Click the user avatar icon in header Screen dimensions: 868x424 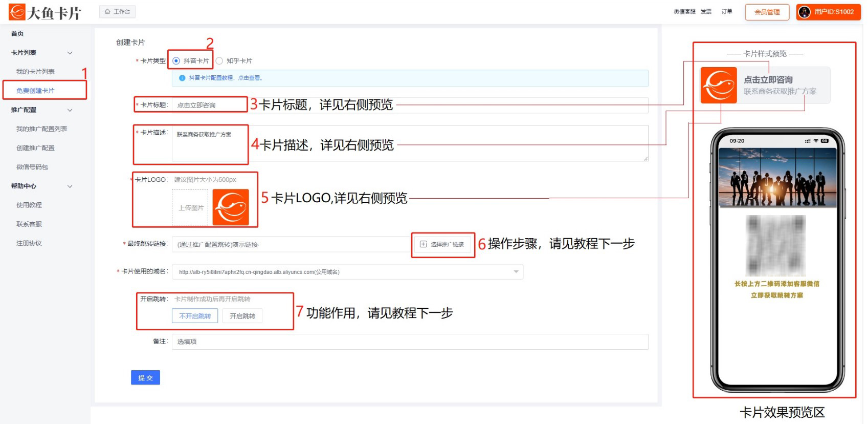[x=804, y=12]
